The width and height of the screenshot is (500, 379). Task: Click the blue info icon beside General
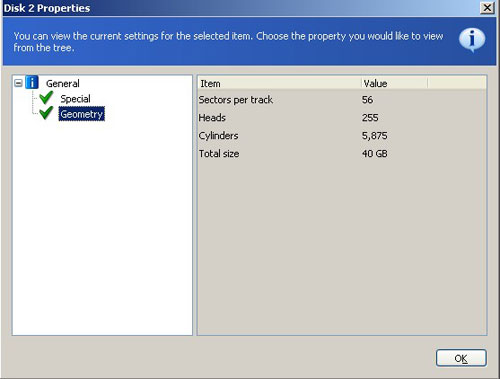click(x=32, y=82)
